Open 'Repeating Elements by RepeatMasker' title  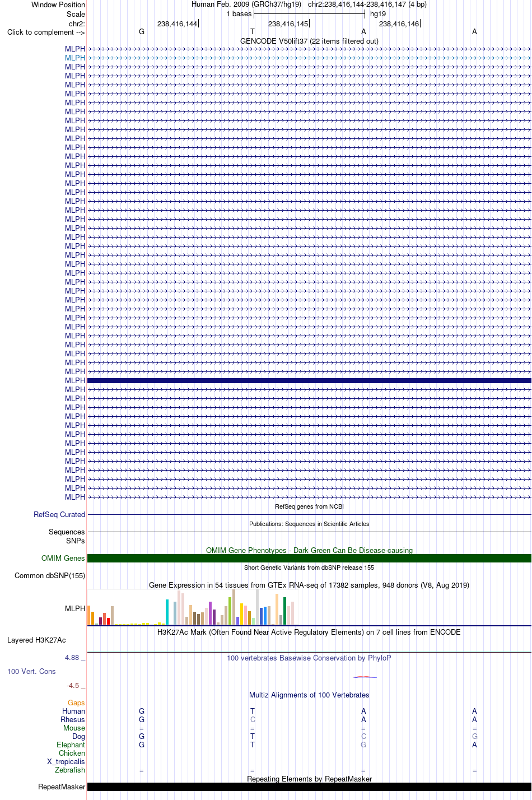[309, 779]
